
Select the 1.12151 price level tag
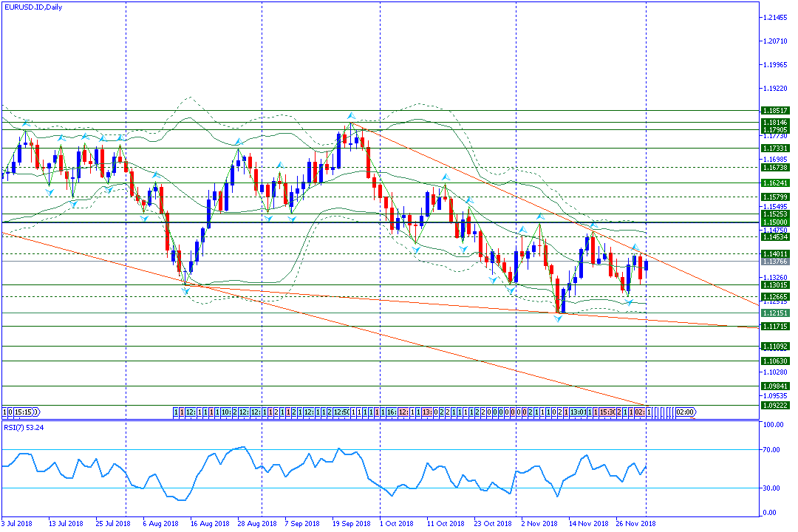(x=775, y=313)
